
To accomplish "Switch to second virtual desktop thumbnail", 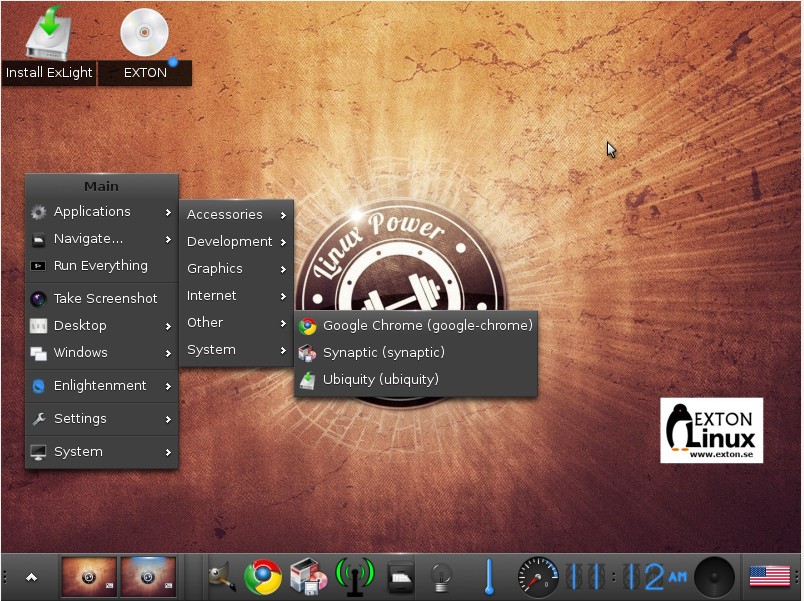I will [148, 577].
